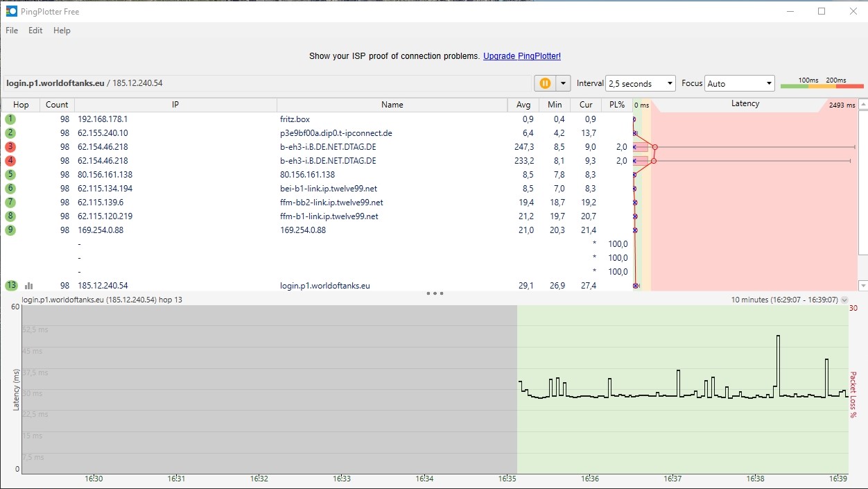Click the Cur column header

pos(586,105)
